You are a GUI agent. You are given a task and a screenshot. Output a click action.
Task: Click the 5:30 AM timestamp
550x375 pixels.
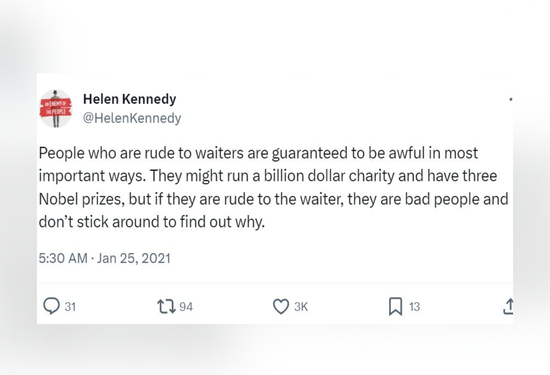point(63,258)
